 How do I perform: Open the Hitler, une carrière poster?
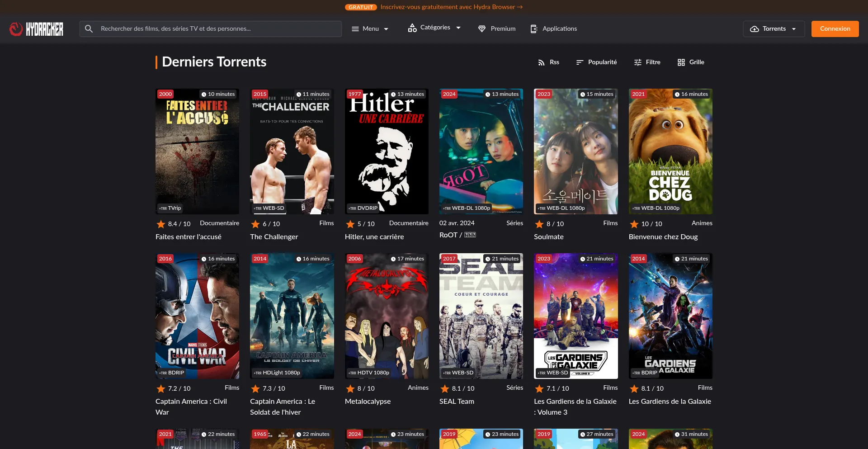pyautogui.click(x=387, y=151)
